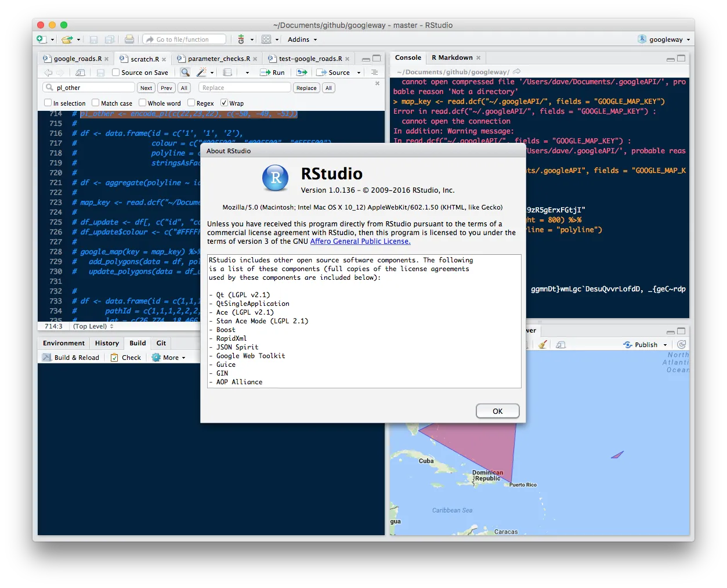Click the code tools magic wand icon
This screenshot has height=588, width=727.
(x=201, y=73)
